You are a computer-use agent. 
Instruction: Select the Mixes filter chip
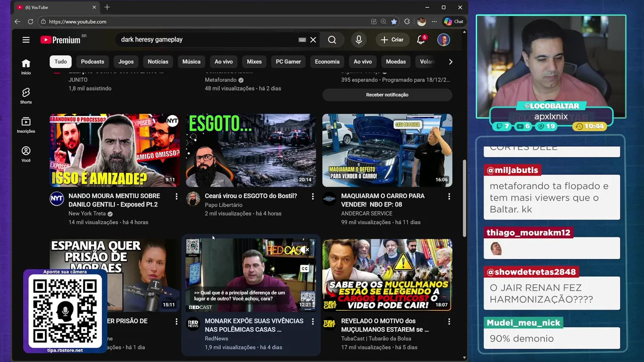pyautogui.click(x=254, y=61)
